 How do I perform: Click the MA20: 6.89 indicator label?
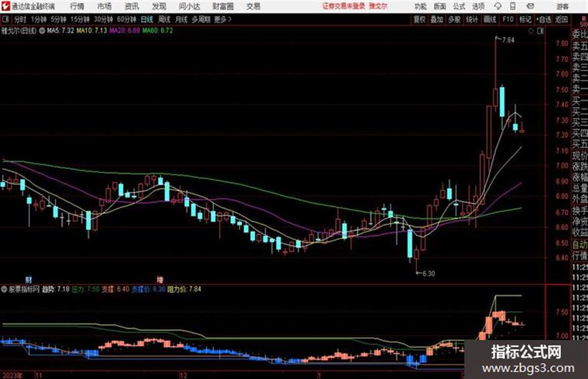click(x=124, y=30)
